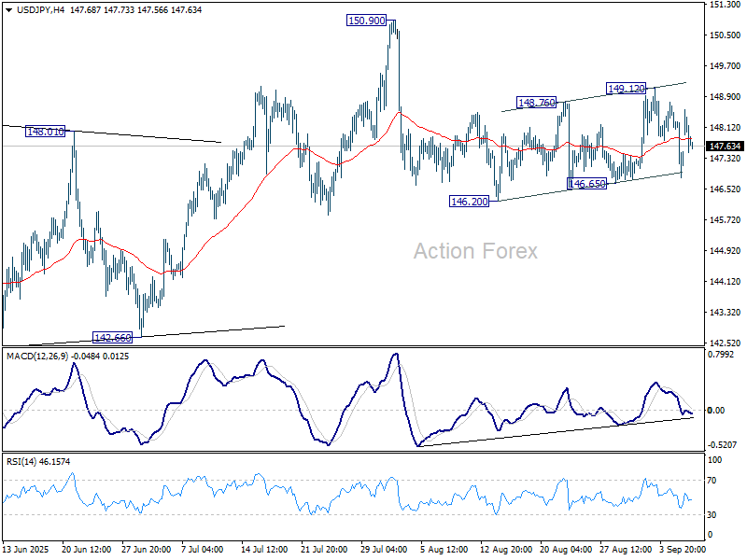The width and height of the screenshot is (747, 560).
Task: Click the Action Forex watermark
Action: 474,250
